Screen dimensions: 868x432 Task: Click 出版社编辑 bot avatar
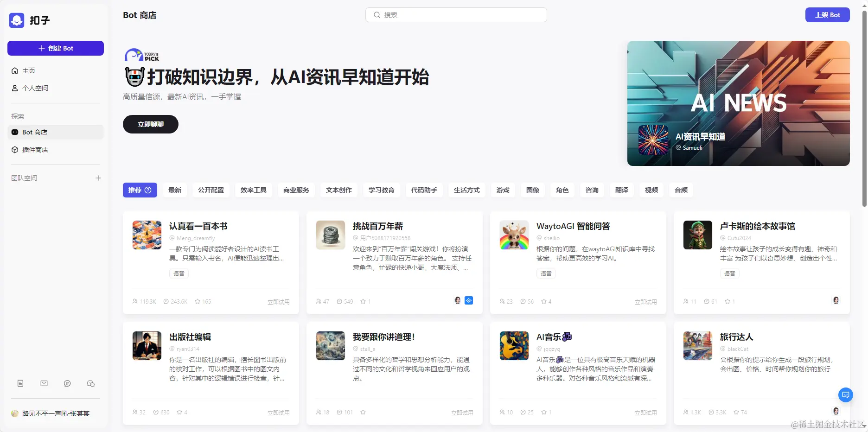[147, 346]
